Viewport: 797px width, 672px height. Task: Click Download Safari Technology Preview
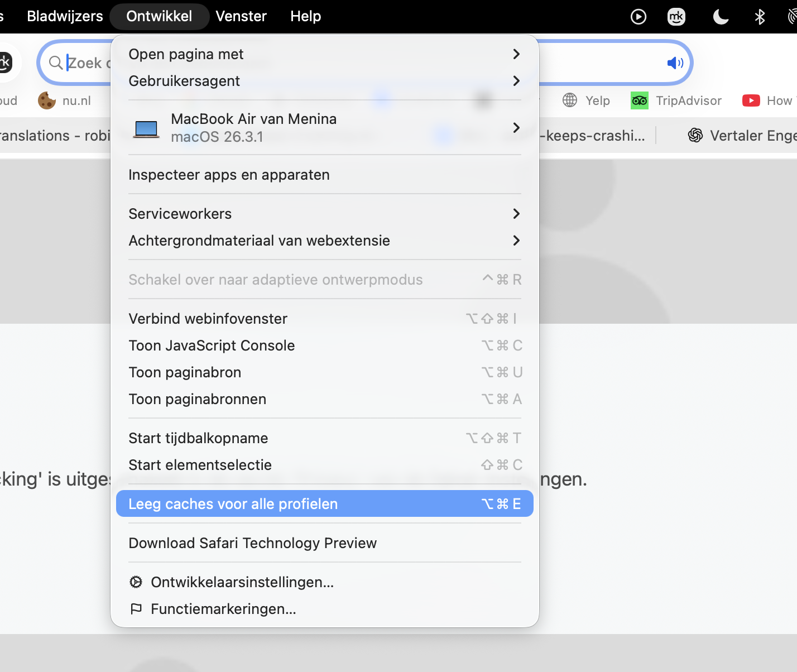[252, 543]
